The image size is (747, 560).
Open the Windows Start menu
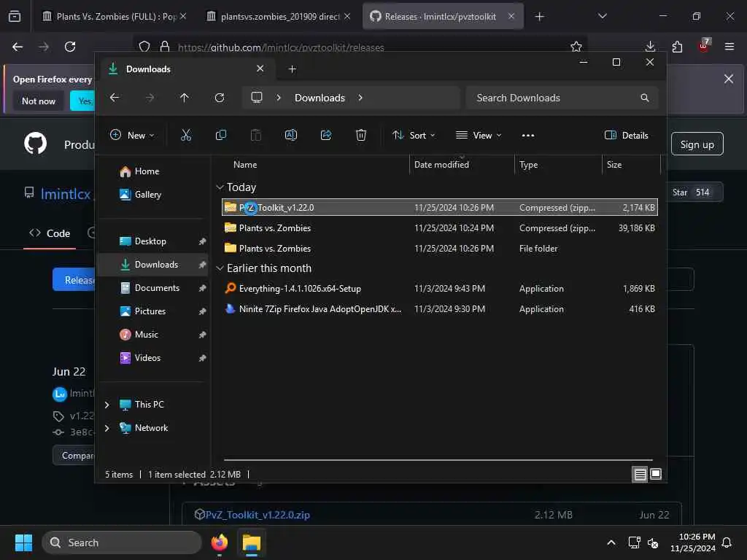(23, 542)
